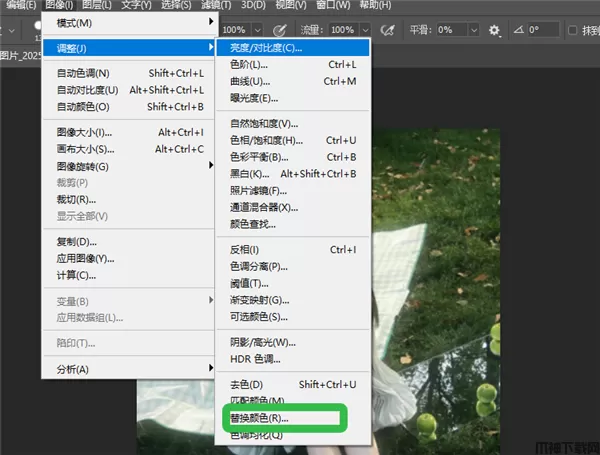Click the pressure-for-opacity brush icon
The width and height of the screenshot is (600, 455).
279,30
